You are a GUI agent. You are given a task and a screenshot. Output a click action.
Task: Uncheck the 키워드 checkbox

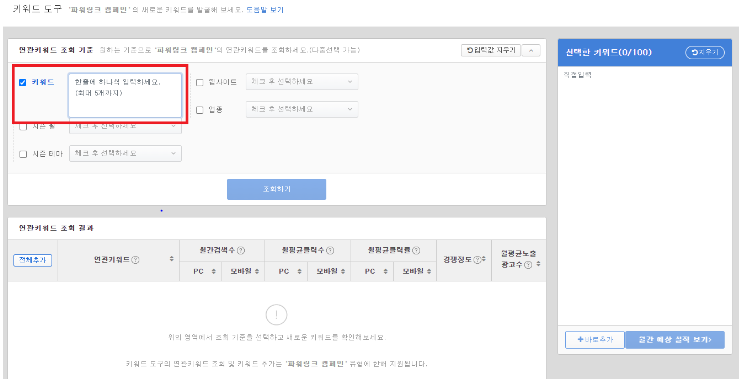(22, 82)
